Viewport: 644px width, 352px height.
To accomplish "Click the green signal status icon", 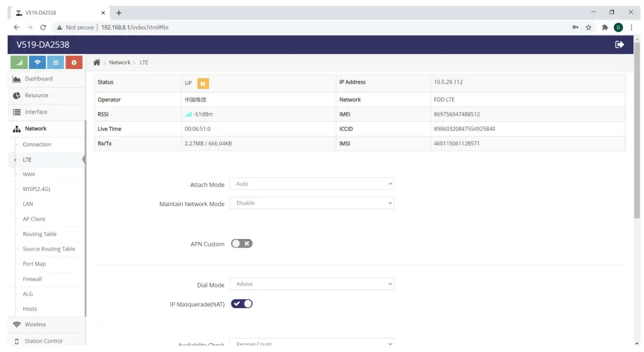I will click(x=19, y=63).
